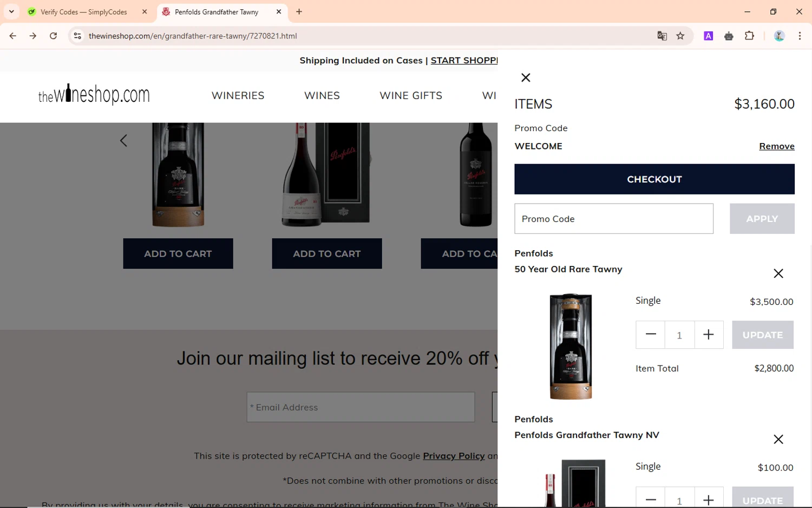Focus the Promo Code input field
Image resolution: width=812 pixels, height=508 pixels.
click(x=613, y=219)
